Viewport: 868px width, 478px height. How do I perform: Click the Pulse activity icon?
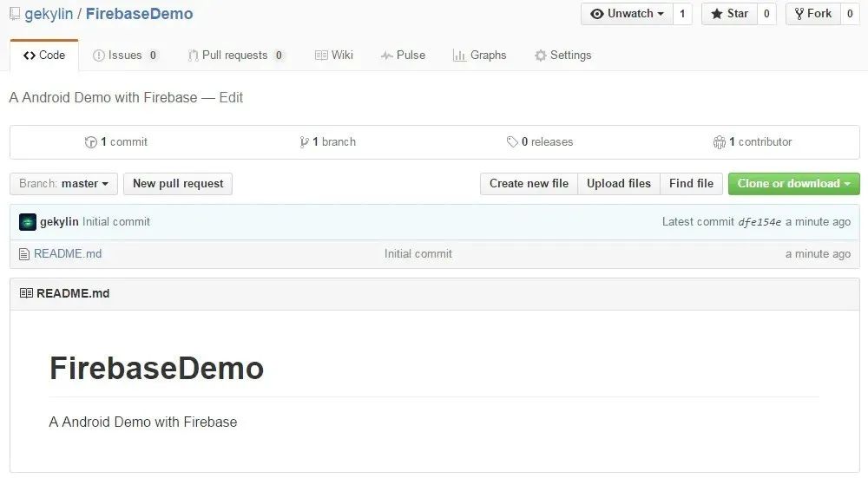click(387, 56)
